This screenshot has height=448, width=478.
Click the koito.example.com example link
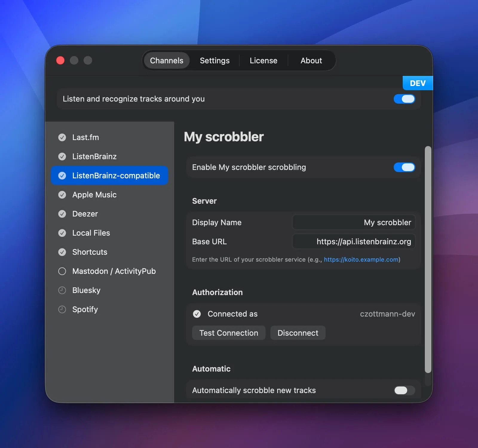[x=360, y=260]
